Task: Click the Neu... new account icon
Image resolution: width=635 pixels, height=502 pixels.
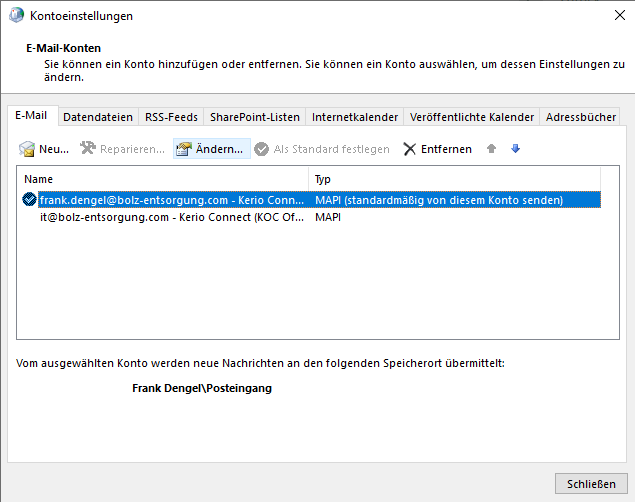Action: pyautogui.click(x=27, y=149)
